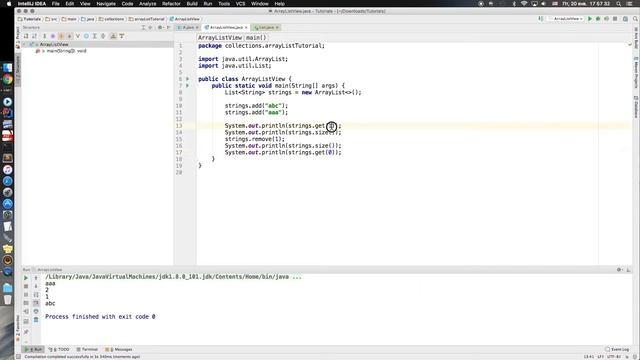Click the main() breadcrumb above editor
This screenshot has height=360, width=640.
tap(256, 38)
